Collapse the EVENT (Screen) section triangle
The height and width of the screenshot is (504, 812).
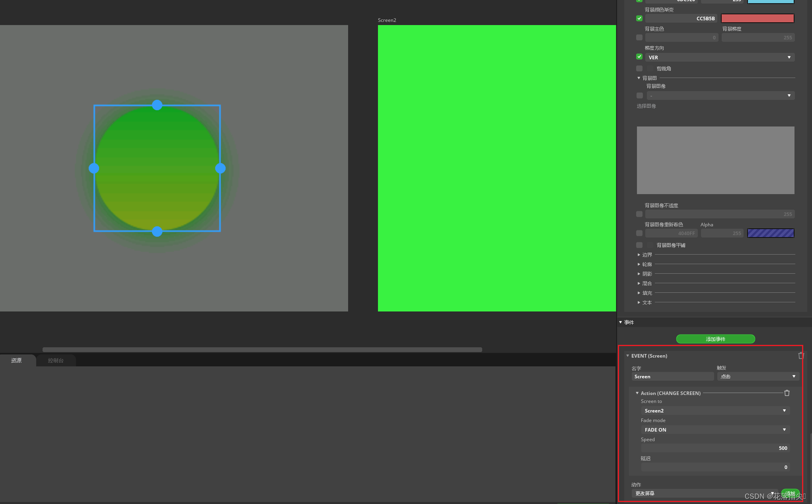click(x=627, y=356)
